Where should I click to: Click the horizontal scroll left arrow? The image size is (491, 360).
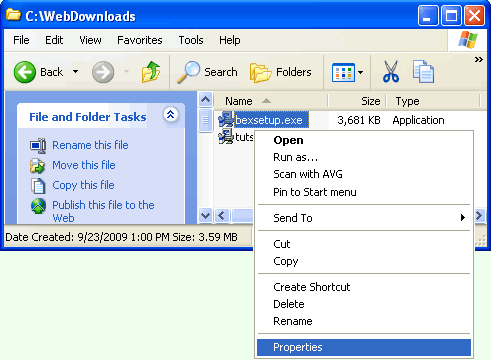click(x=222, y=215)
